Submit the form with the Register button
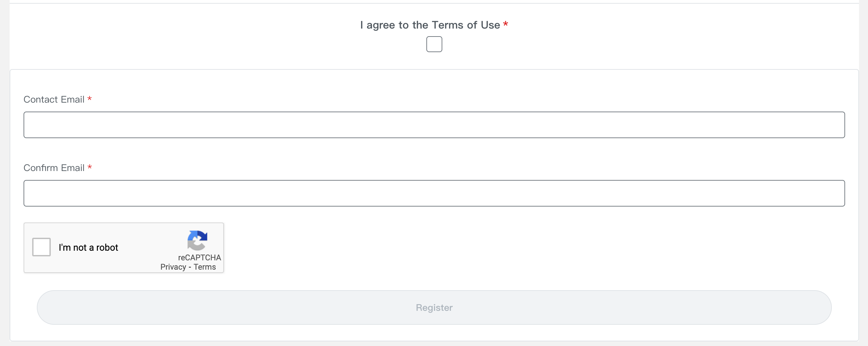This screenshot has width=868, height=346. 434,307
